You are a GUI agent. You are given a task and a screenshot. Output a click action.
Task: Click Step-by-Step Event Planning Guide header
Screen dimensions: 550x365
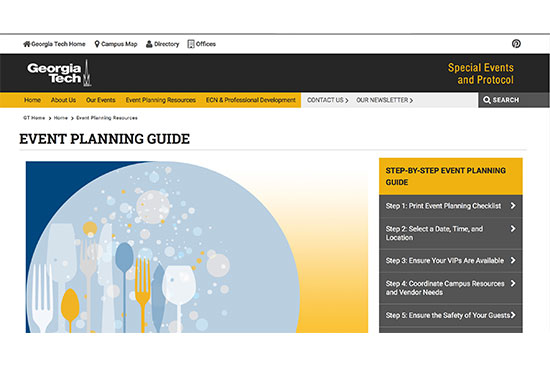click(x=451, y=176)
